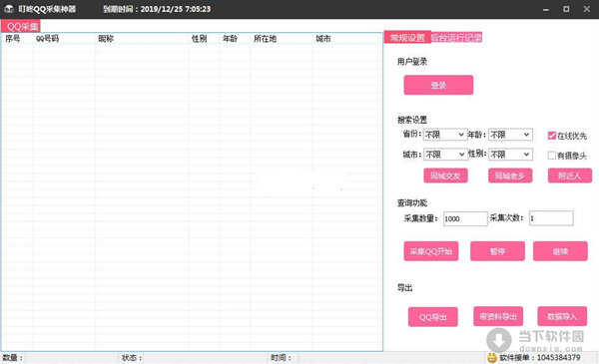The height and width of the screenshot is (364, 599).
Task: Close the application window
Action: pyautogui.click(x=587, y=9)
